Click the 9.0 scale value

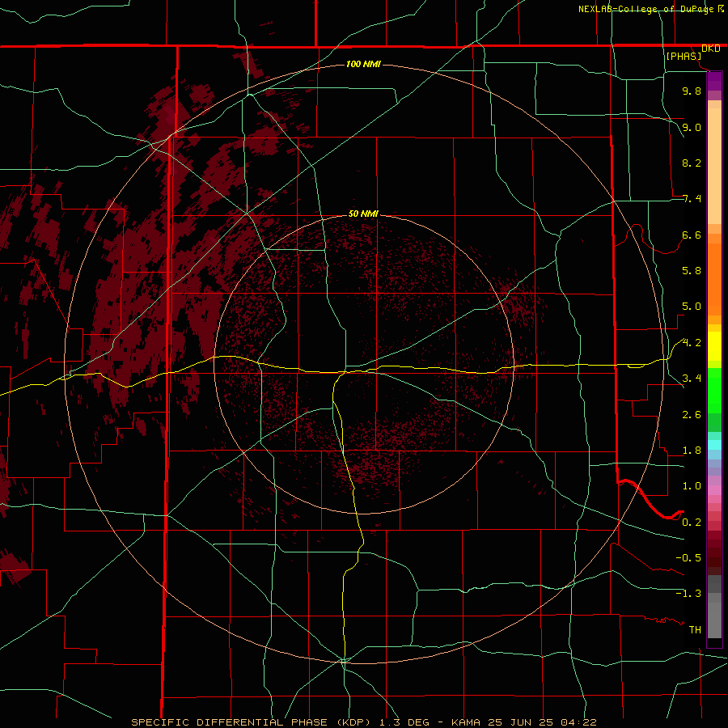coord(692,127)
